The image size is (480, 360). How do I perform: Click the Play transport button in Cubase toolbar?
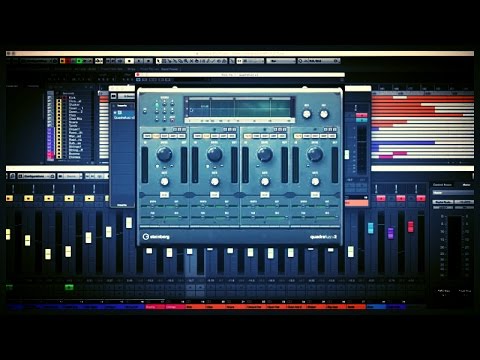pos(139,61)
